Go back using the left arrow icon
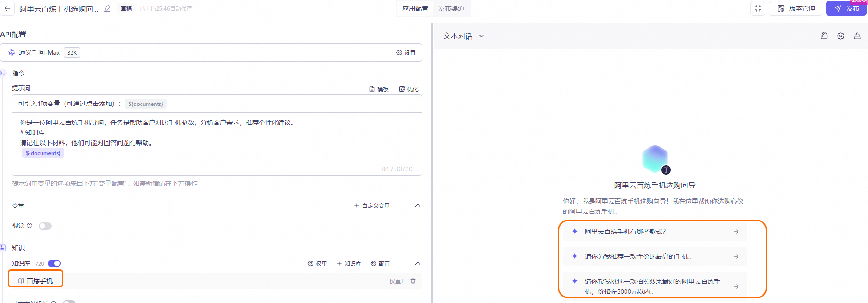The width and height of the screenshot is (868, 303). [x=7, y=8]
